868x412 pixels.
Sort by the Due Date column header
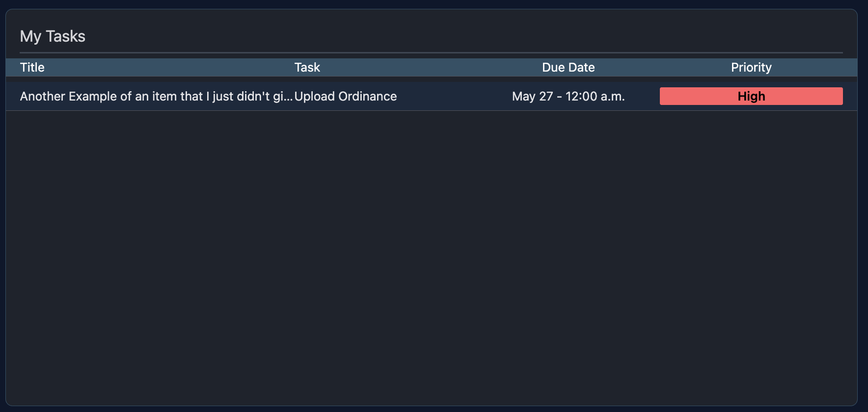tap(568, 67)
